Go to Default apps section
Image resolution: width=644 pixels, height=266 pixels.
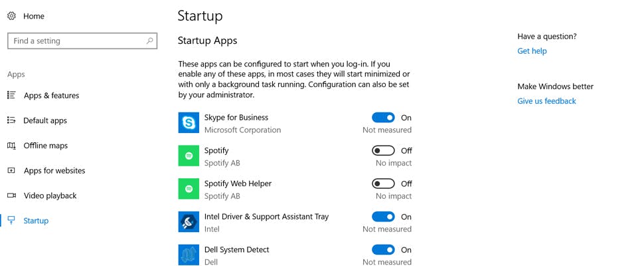[x=45, y=120]
